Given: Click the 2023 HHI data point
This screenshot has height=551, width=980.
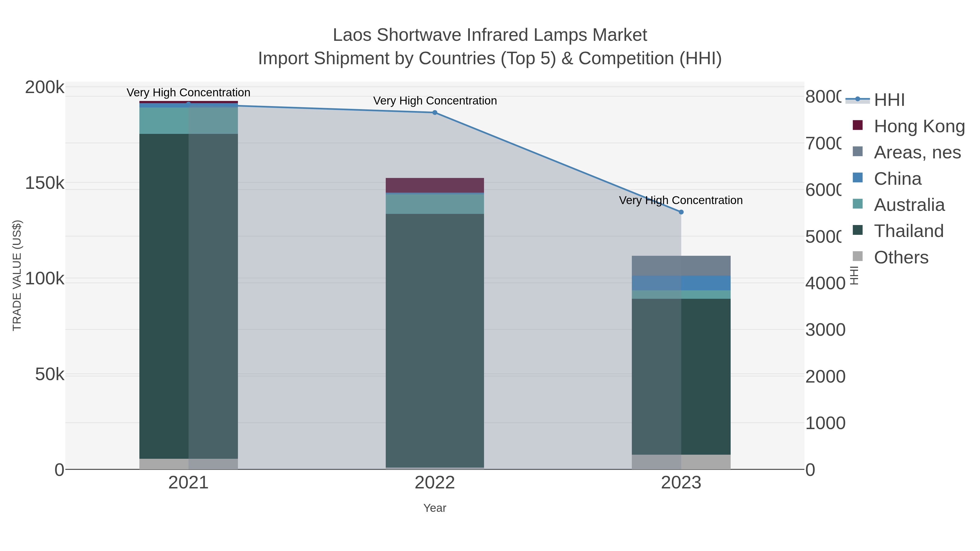Looking at the screenshot, I should (681, 212).
